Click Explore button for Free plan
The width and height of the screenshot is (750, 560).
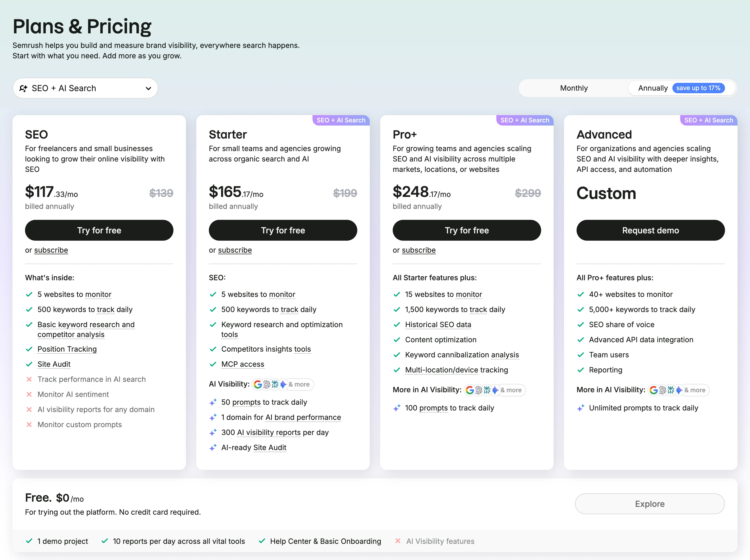(650, 504)
